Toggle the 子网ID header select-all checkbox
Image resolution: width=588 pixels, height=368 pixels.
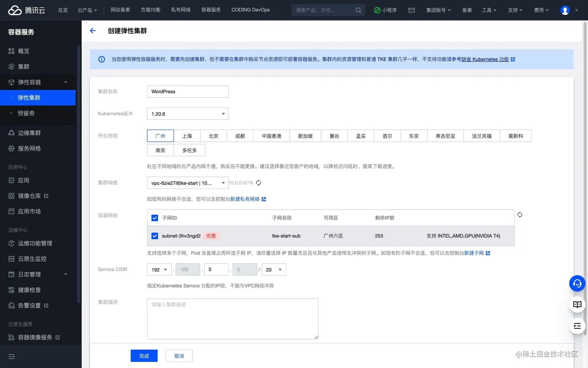click(154, 218)
